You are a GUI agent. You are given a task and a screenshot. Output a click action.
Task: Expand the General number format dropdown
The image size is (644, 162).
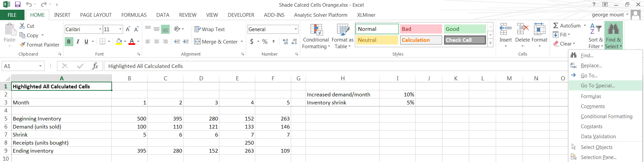296,29
